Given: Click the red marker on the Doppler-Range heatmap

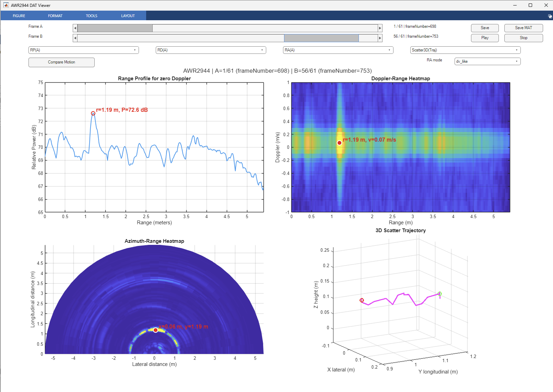Looking at the screenshot, I should [339, 143].
